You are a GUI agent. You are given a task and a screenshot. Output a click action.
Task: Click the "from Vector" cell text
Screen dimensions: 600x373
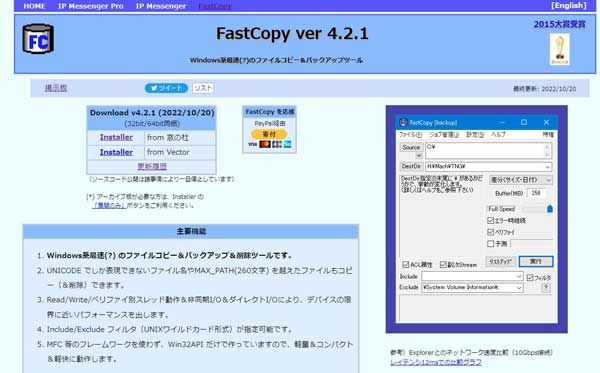click(x=168, y=152)
